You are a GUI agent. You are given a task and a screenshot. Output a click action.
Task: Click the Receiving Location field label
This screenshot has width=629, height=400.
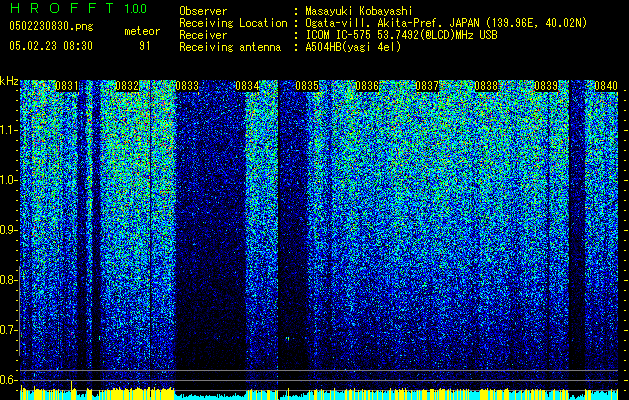(233, 23)
